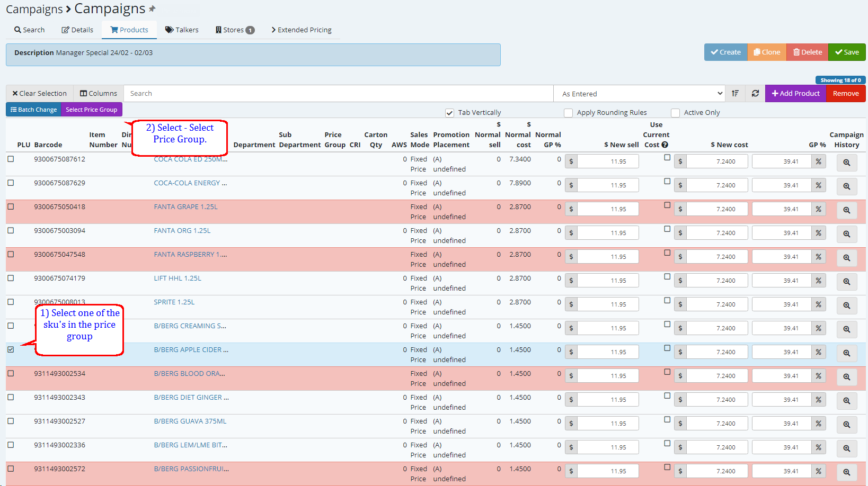868x486 pixels.
Task: Click New cost field in FANTA RASPBERRY row
Action: [717, 257]
